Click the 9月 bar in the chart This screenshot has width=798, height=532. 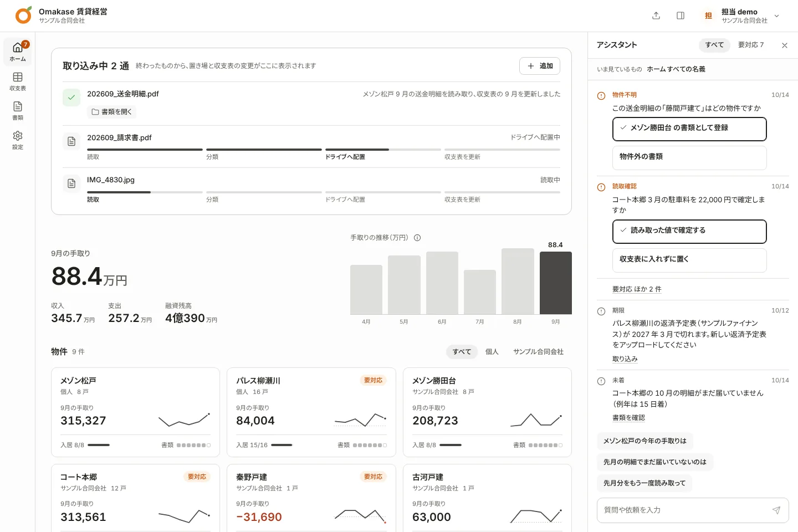tap(556, 283)
